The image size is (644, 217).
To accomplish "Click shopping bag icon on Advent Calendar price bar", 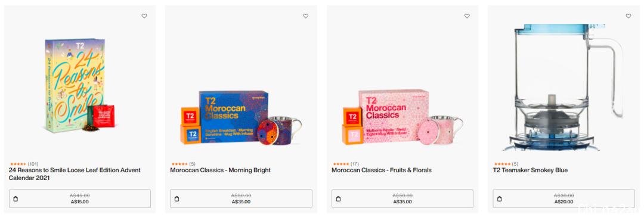I will tap(16, 199).
